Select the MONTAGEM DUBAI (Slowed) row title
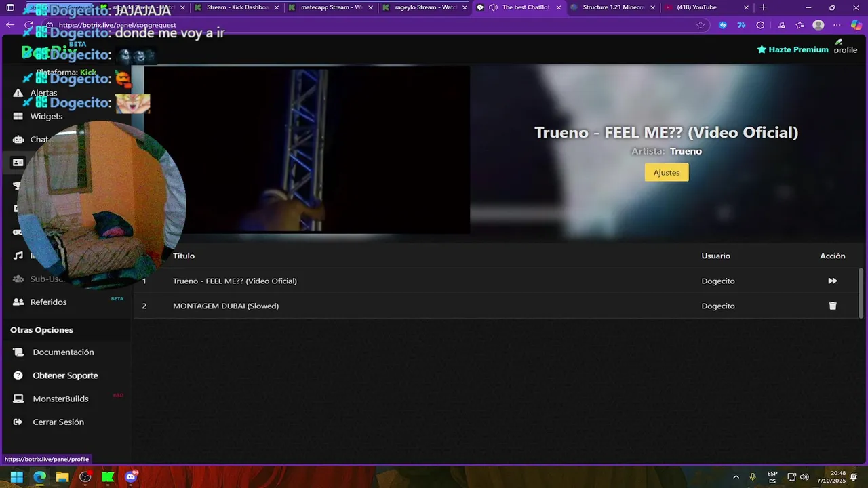The width and height of the screenshot is (868, 488). tap(226, 306)
